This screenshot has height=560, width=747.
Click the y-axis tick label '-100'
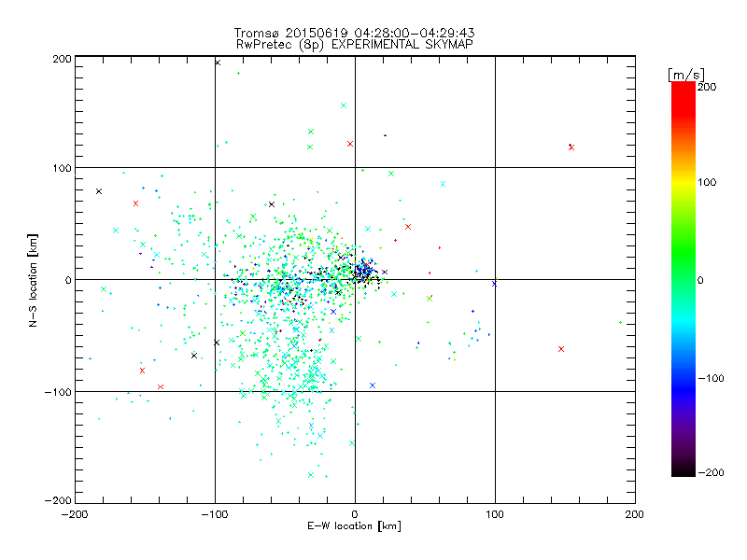[58, 392]
